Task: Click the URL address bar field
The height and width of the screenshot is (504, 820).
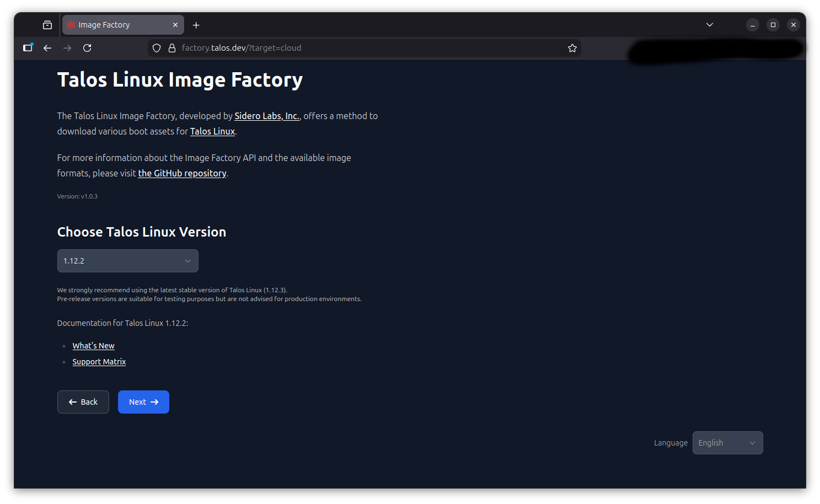Action: pyautogui.click(x=364, y=48)
